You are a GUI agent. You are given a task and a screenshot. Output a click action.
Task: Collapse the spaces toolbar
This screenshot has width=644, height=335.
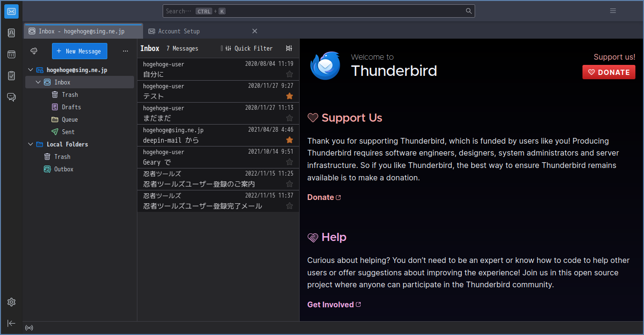(11, 323)
